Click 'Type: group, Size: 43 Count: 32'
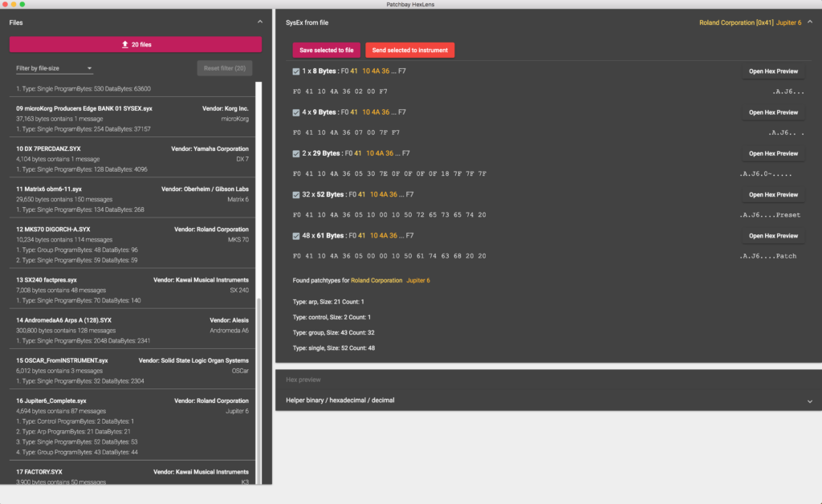 (333, 333)
